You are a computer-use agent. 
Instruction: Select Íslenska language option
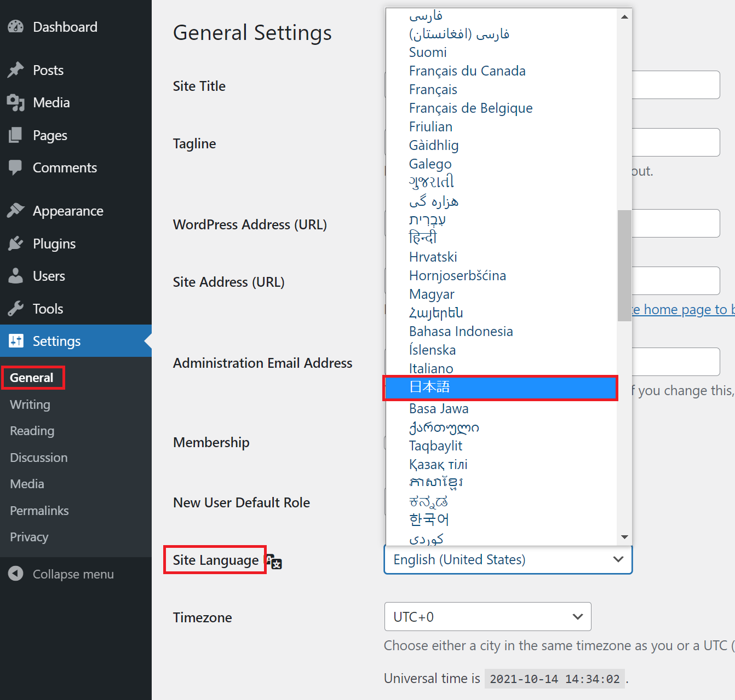point(501,350)
